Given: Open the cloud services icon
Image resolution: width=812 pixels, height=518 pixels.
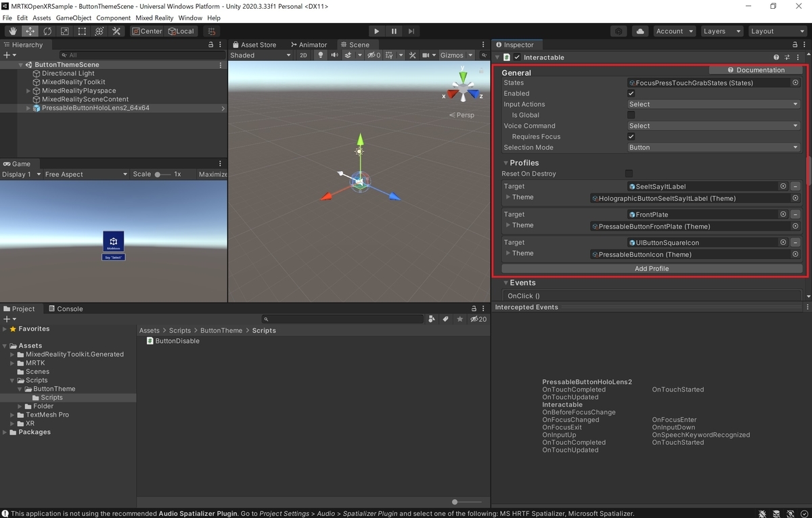Looking at the screenshot, I should 640,31.
